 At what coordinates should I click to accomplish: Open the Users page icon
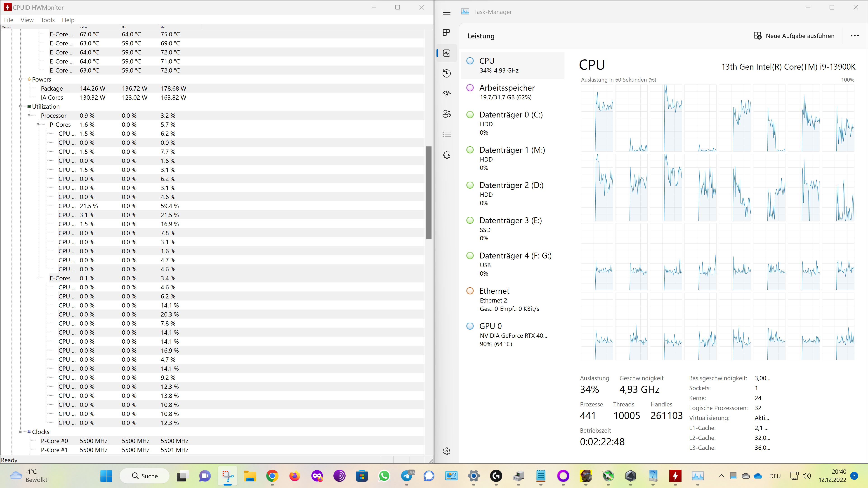446,114
